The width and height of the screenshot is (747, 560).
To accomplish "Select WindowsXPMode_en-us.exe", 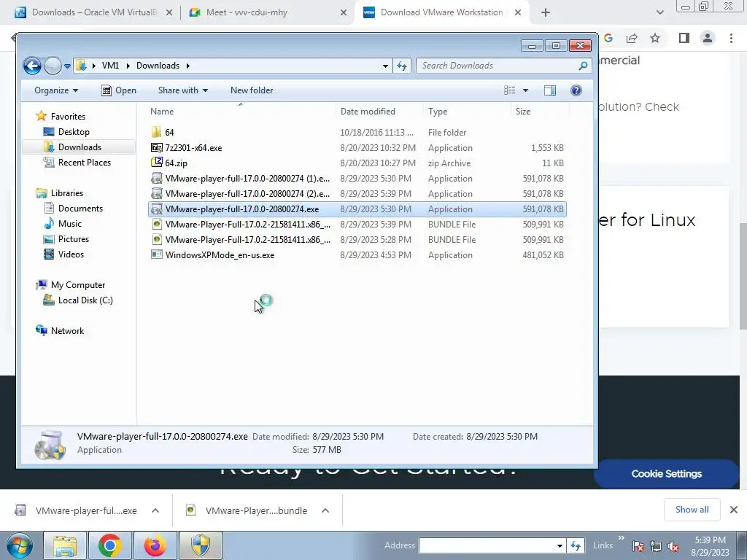I will (357, 254).
